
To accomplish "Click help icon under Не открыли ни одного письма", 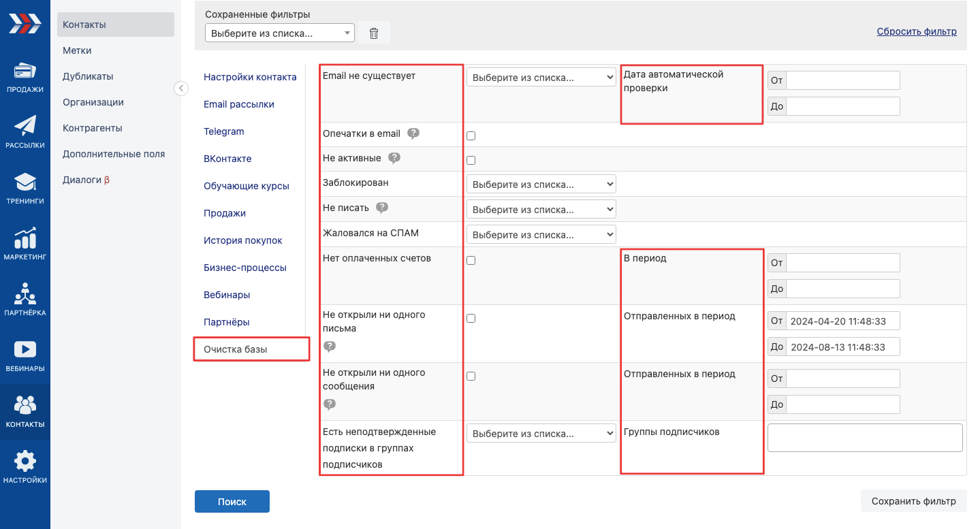I will pos(330,347).
